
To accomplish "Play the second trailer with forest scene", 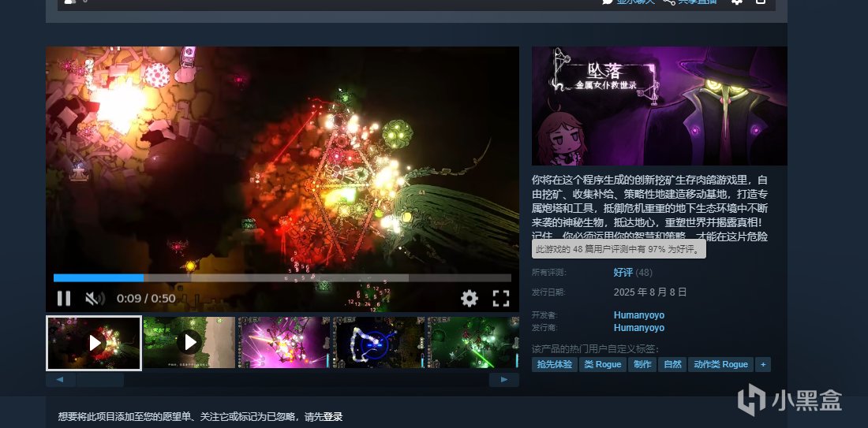I will tap(189, 342).
